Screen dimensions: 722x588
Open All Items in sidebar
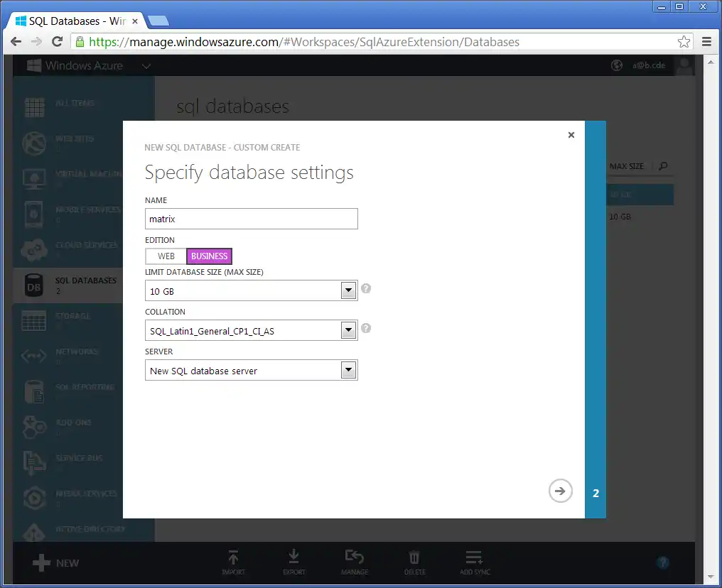pyautogui.click(x=68, y=107)
